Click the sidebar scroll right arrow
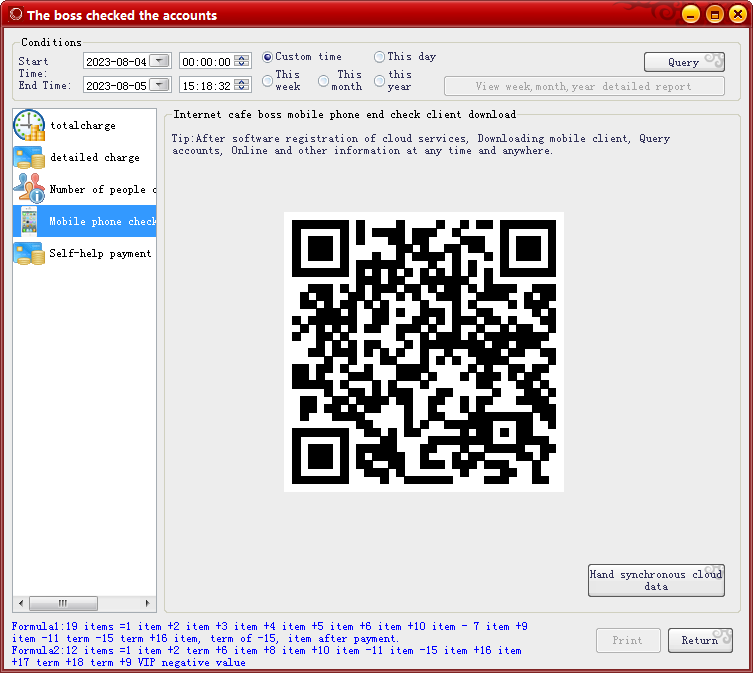Image resolution: width=753 pixels, height=673 pixels. pyautogui.click(x=147, y=603)
